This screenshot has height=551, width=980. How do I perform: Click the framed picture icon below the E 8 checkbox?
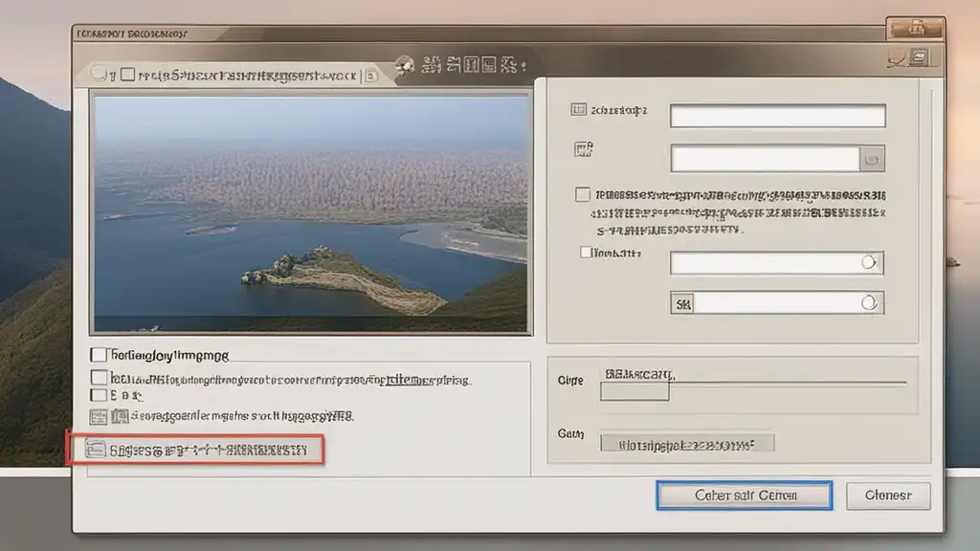(x=99, y=417)
